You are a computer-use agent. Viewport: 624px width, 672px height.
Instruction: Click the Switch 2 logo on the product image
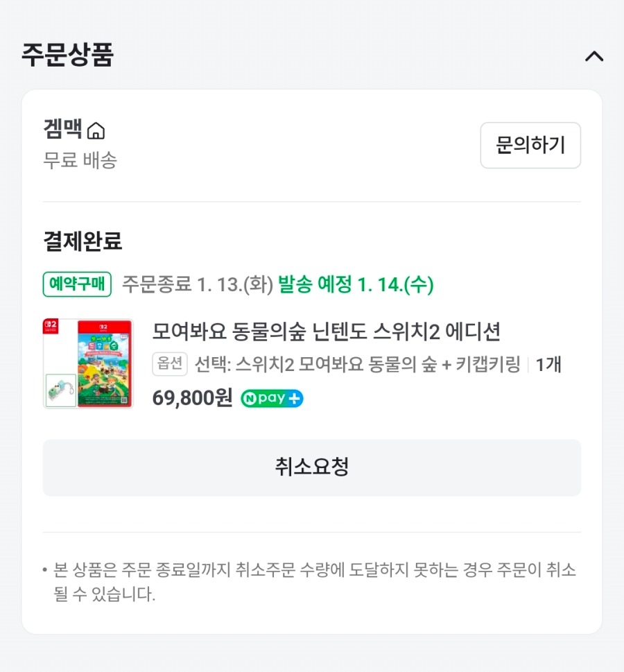(x=52, y=326)
